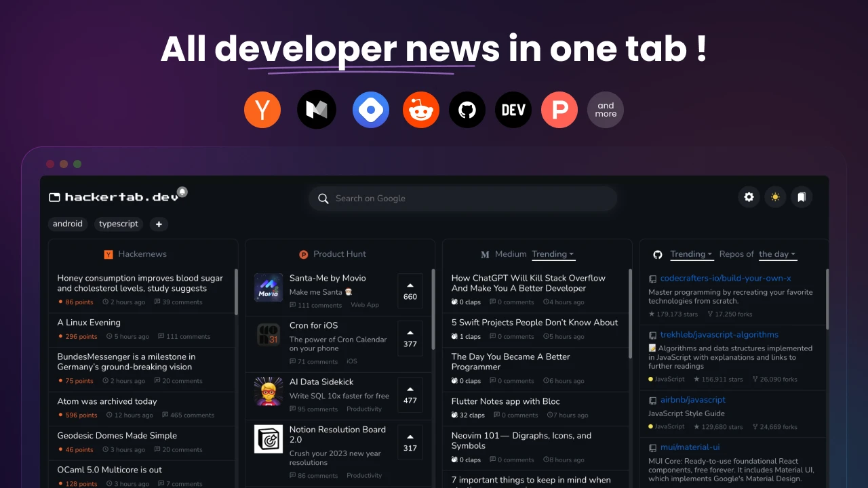Click the Cron for iOS app icon
This screenshot has width=868, height=488.
coord(269,335)
